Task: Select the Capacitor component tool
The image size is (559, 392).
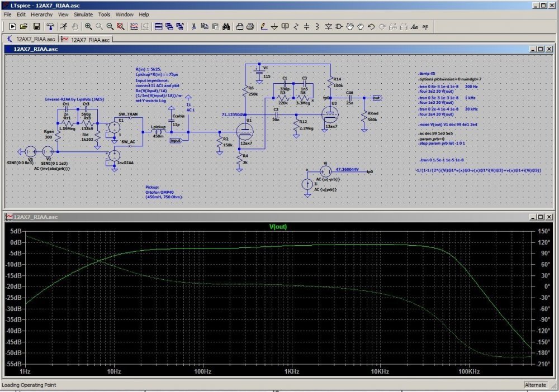Action: [307, 26]
